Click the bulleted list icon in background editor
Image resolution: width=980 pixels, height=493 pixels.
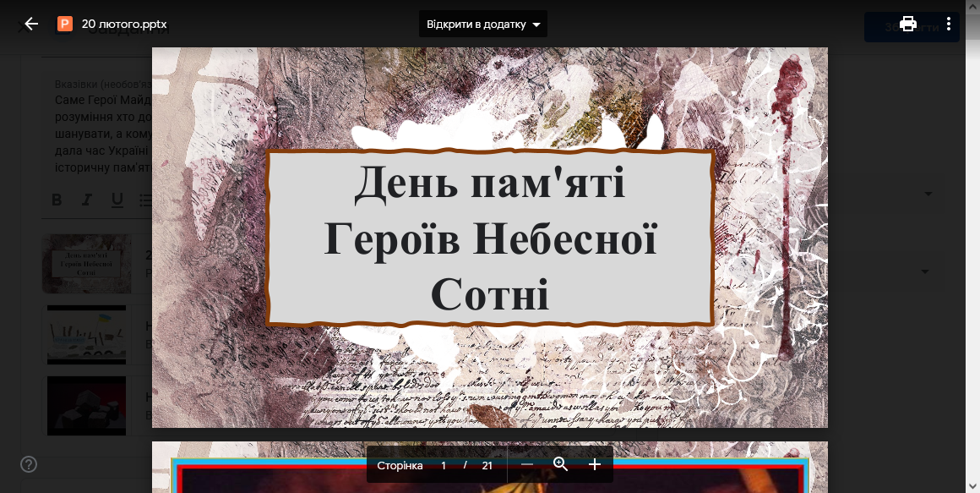tap(145, 200)
